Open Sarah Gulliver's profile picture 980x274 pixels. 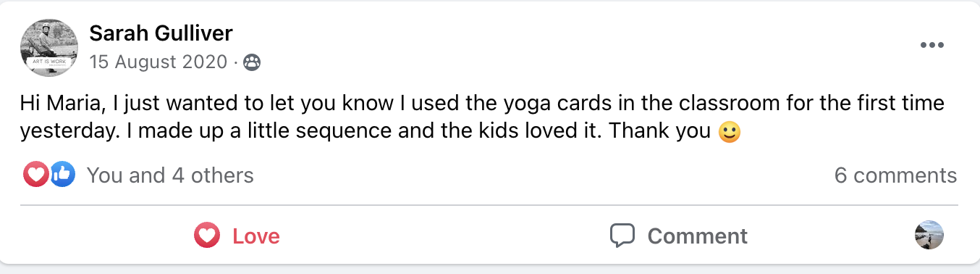pos(48,46)
